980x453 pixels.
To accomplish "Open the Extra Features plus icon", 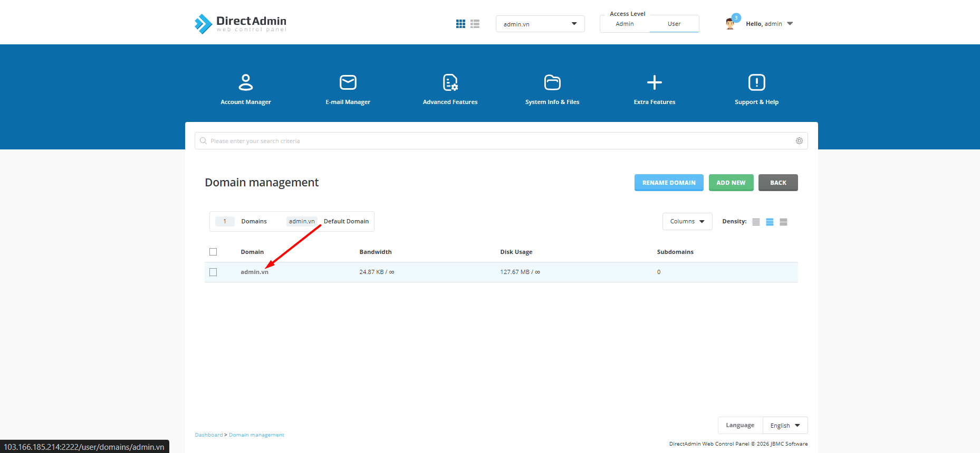I will (x=654, y=83).
